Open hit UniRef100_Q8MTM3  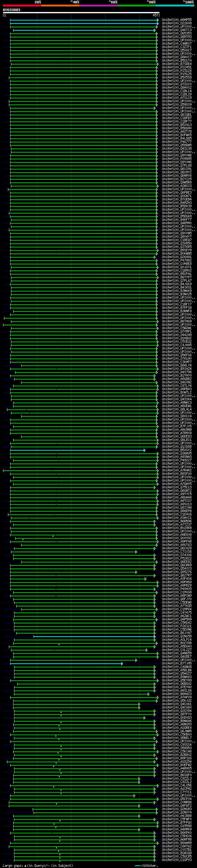click(176, 37)
